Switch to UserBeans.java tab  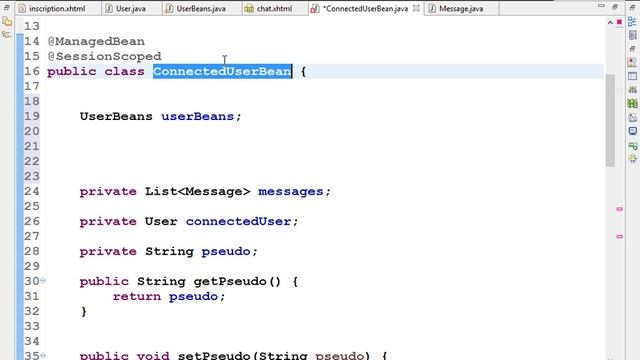(x=196, y=9)
